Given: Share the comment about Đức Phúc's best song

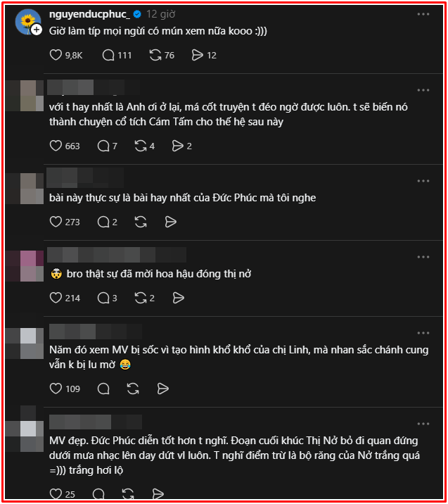Looking at the screenshot, I should (x=169, y=222).
